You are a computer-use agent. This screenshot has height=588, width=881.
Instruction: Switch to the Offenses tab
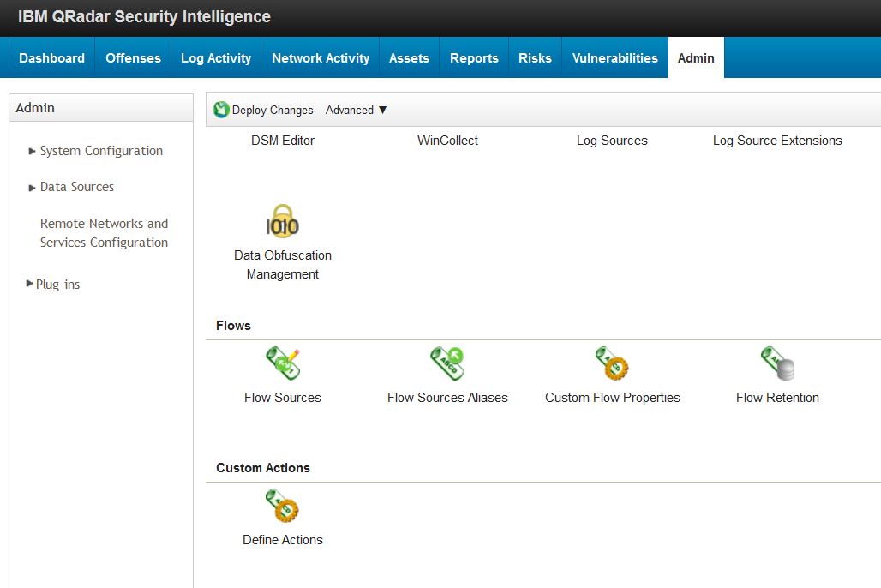tap(133, 58)
